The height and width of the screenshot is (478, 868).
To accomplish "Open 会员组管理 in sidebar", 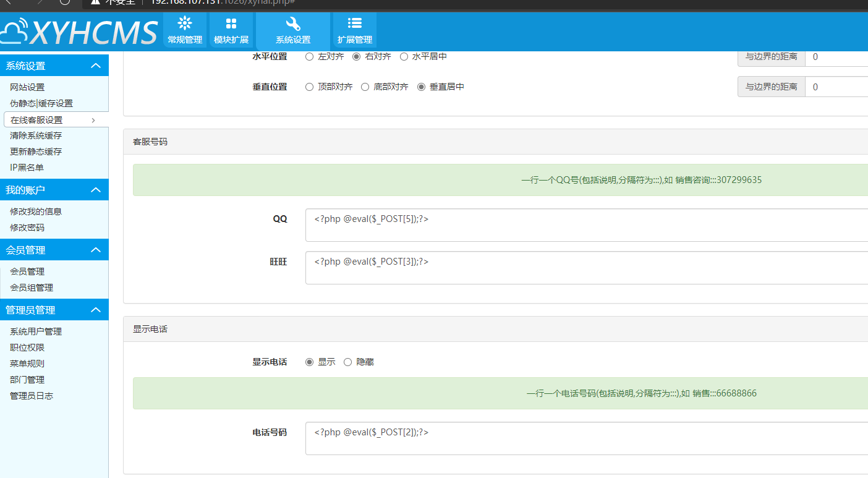I will coord(32,288).
